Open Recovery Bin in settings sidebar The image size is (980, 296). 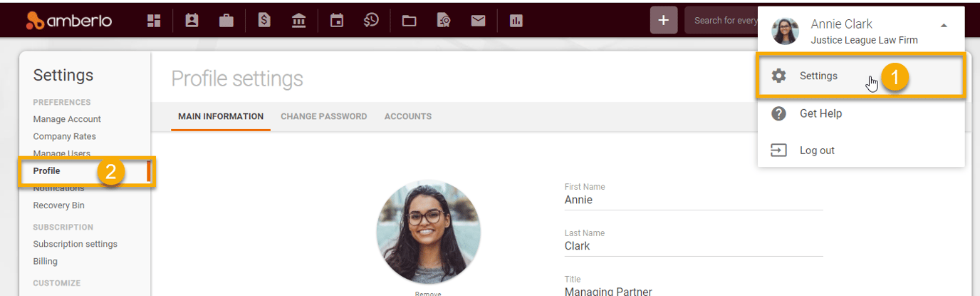pyautogui.click(x=58, y=205)
